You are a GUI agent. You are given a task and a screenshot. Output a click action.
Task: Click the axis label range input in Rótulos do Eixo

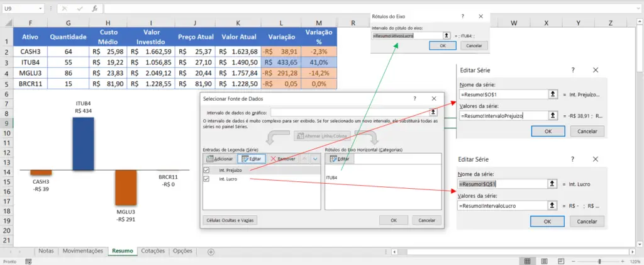coord(407,36)
